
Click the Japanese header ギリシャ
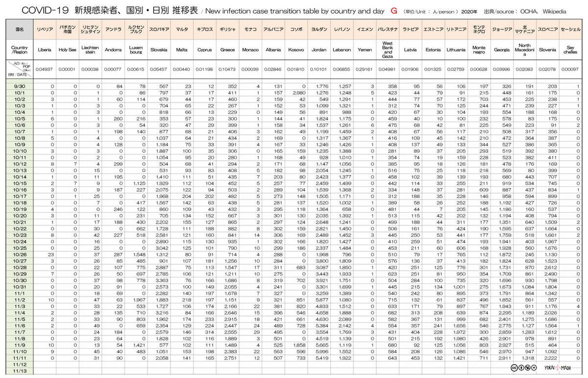coord(227,29)
